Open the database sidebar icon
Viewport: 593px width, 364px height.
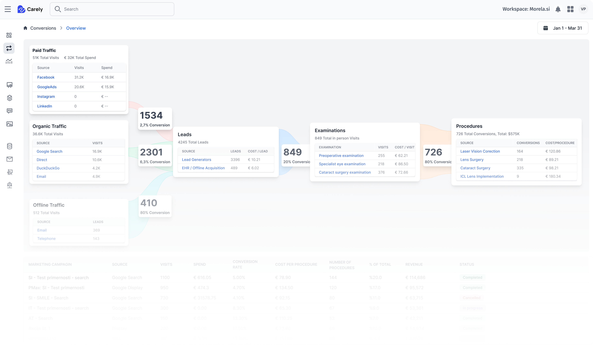tap(9, 146)
